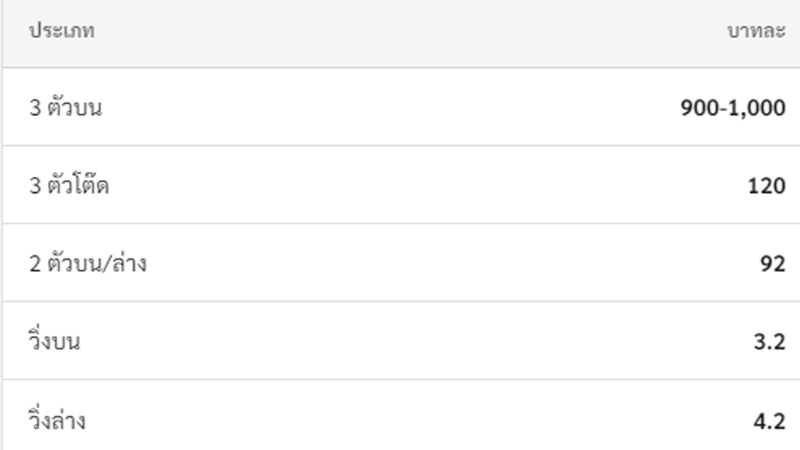Select the 3 ตัวบน row label
This screenshot has height=450, width=800.
click(x=65, y=107)
